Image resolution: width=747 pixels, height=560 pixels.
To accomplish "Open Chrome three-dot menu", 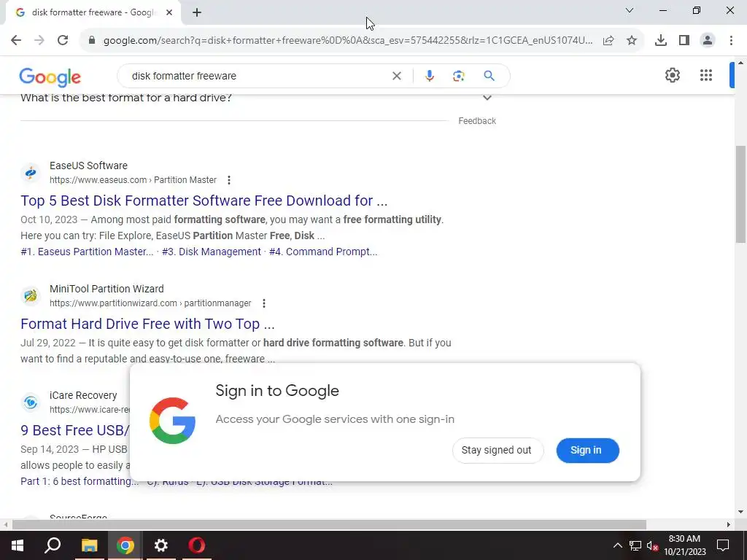I will pos(731,41).
